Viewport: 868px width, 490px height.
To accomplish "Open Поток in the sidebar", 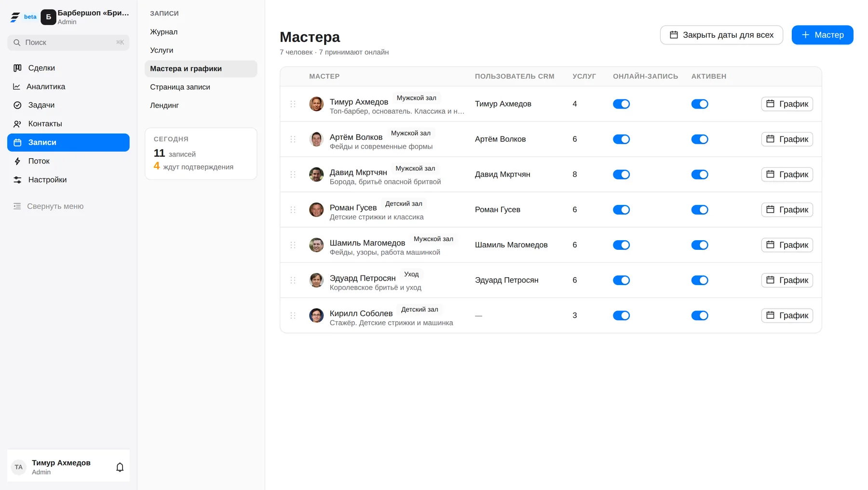I will [x=68, y=161].
